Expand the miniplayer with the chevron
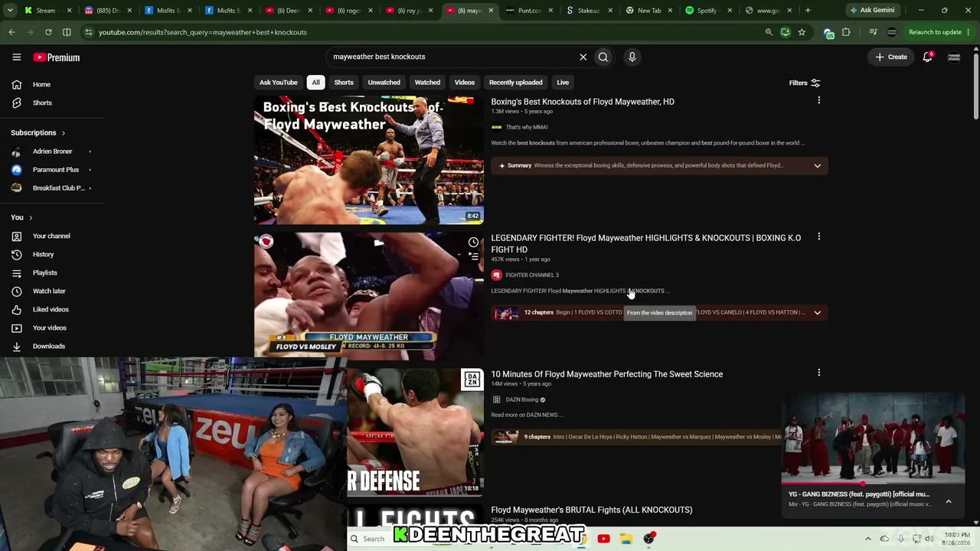The height and width of the screenshot is (551, 980). pos(948,501)
